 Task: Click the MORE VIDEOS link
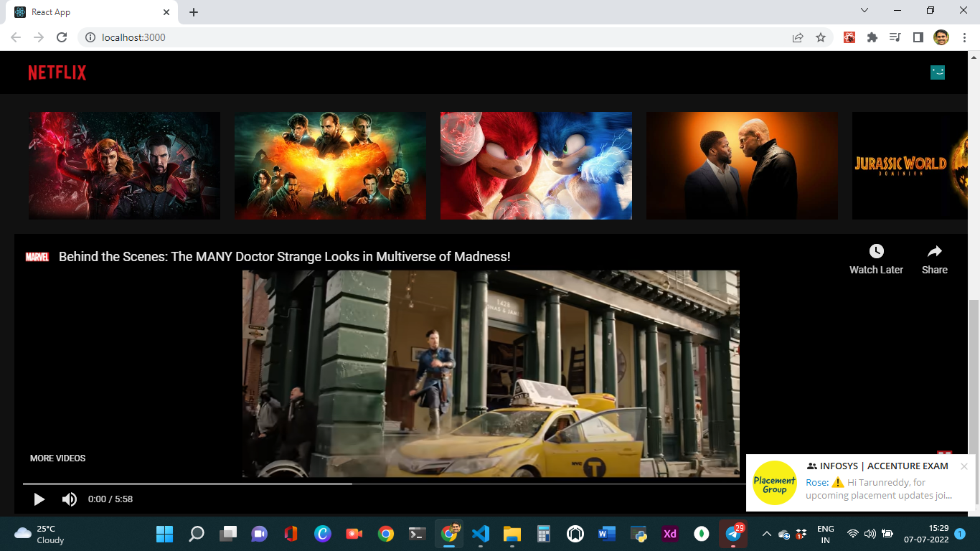(57, 458)
